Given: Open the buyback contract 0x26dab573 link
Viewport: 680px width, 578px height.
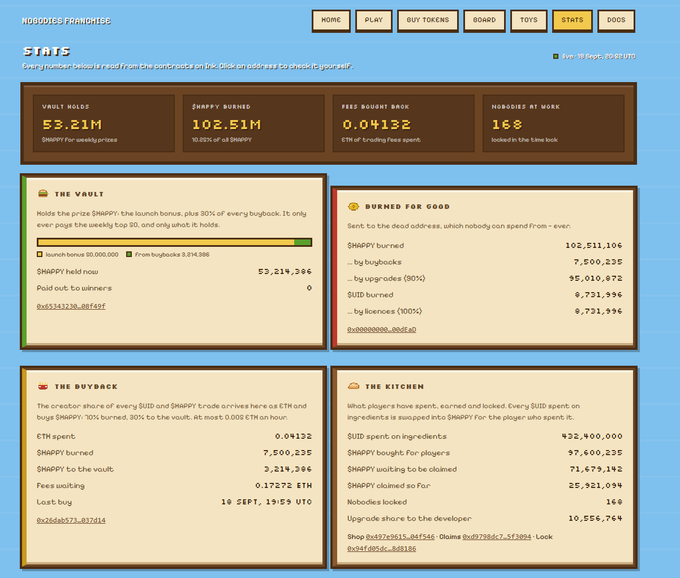Looking at the screenshot, I should 71,520.
